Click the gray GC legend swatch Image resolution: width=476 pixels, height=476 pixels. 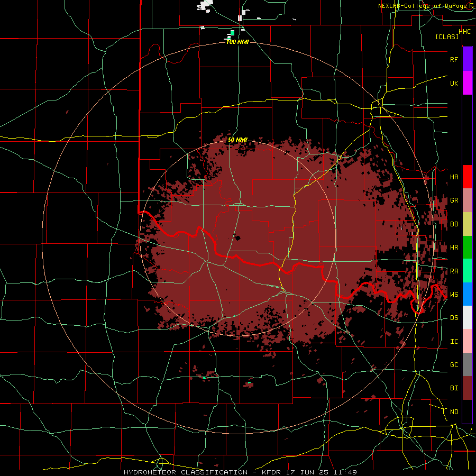click(467, 364)
